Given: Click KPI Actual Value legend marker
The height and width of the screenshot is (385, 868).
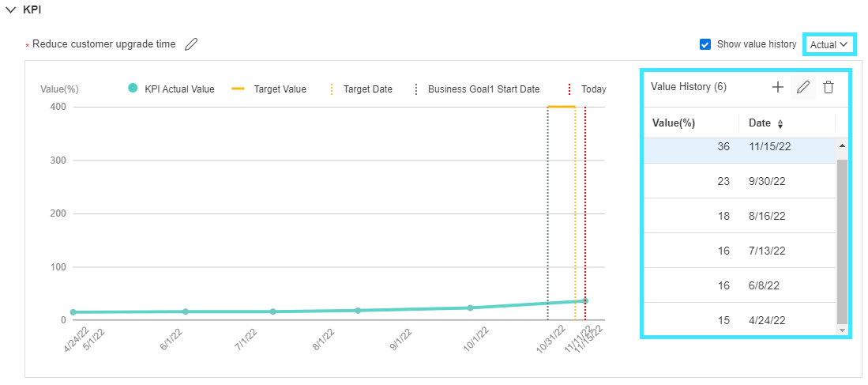Looking at the screenshot, I should 133,89.
